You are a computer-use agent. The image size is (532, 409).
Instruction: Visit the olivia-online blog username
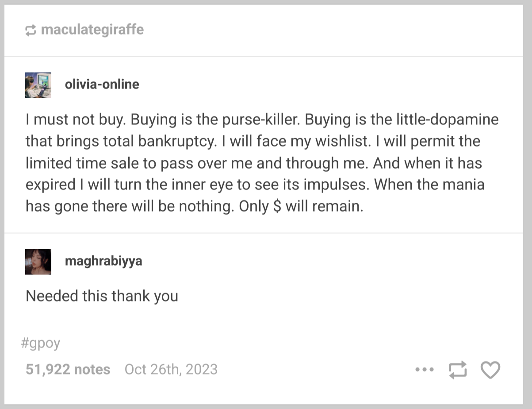[x=102, y=84]
